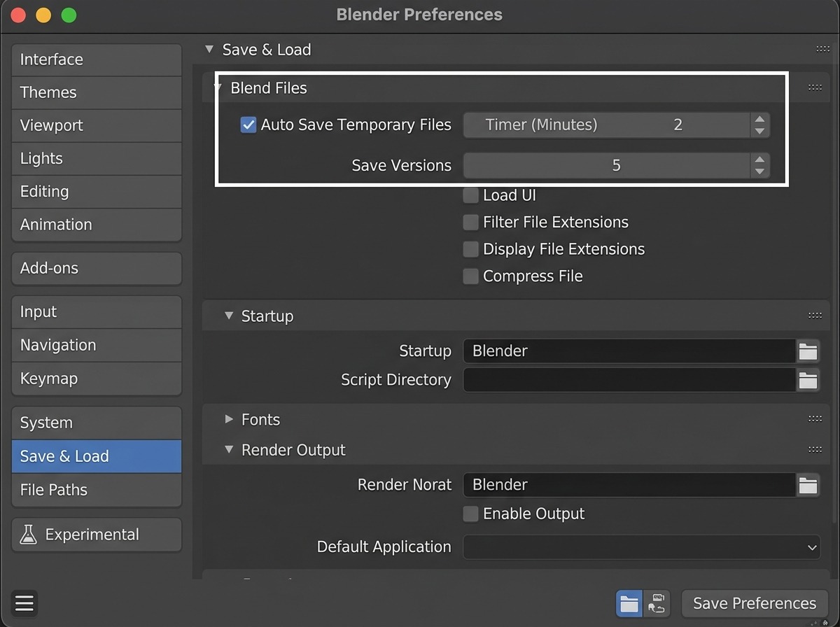This screenshot has height=627, width=840.
Task: Click the Startup panel grip dots
Action: tap(815, 316)
